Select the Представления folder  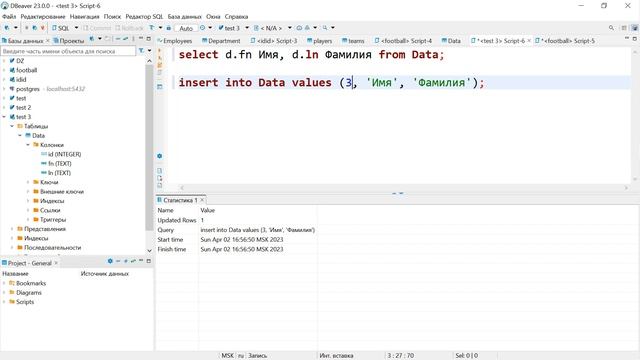coord(41,229)
